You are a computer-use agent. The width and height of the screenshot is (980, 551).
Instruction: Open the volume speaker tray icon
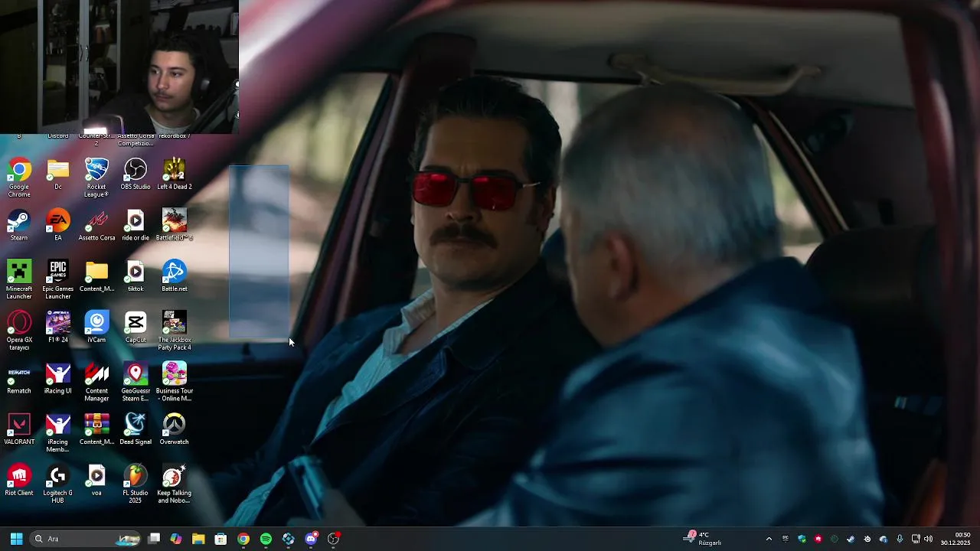(x=928, y=539)
